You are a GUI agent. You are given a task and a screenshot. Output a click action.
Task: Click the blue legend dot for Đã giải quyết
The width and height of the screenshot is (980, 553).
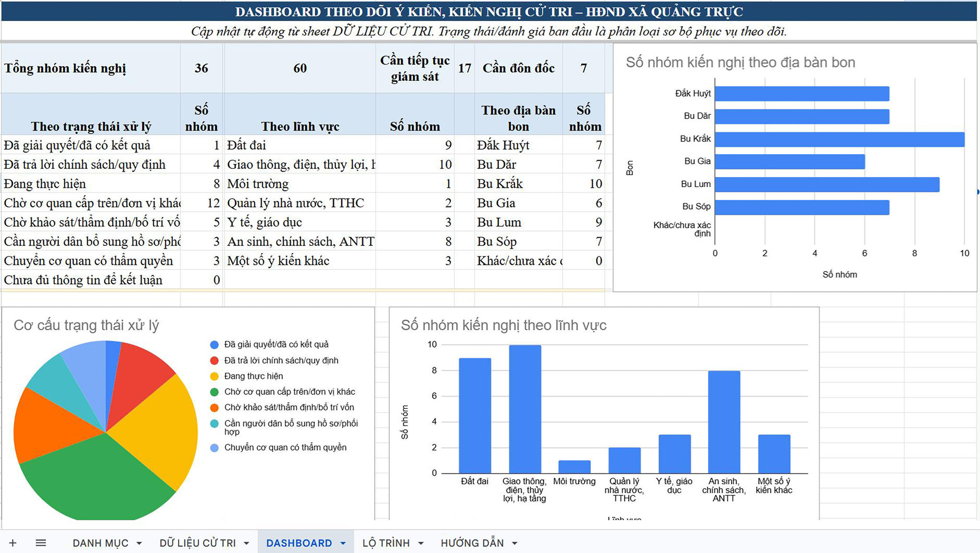214,344
